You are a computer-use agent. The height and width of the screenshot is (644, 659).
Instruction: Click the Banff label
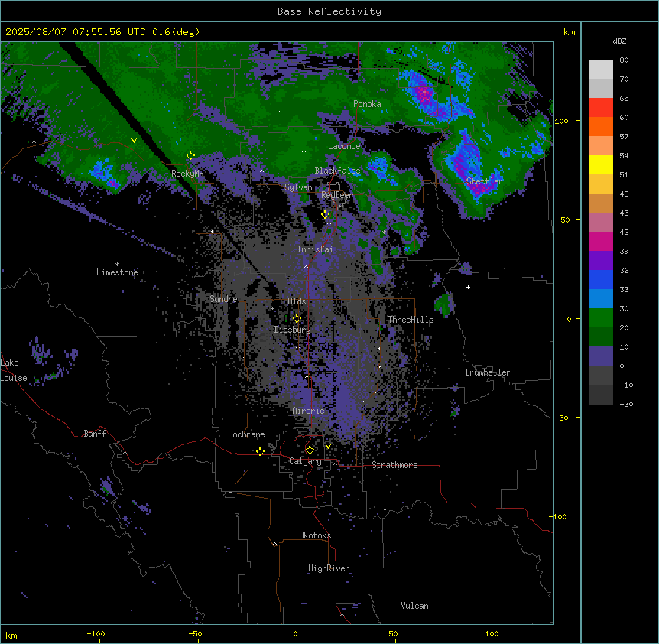pos(95,434)
